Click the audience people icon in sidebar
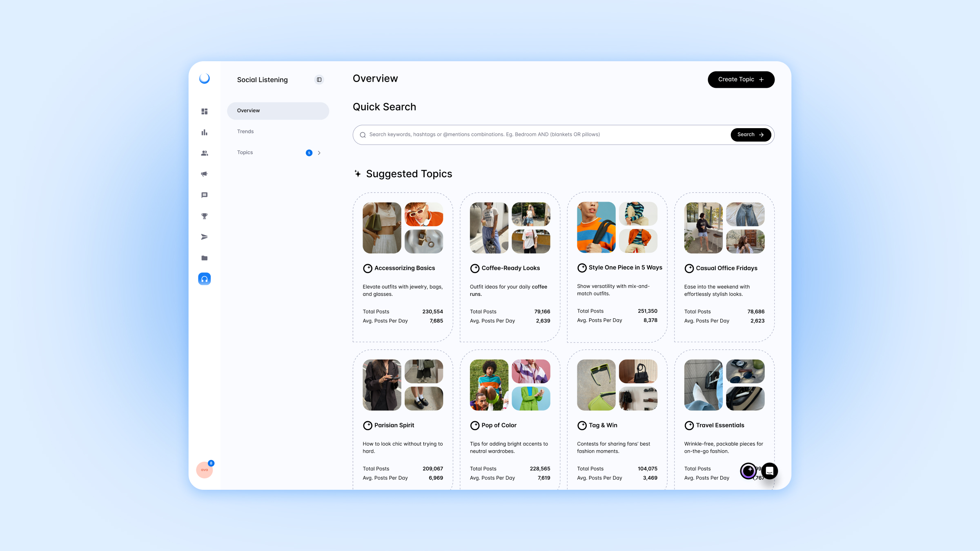Image resolution: width=980 pixels, height=551 pixels. click(205, 153)
